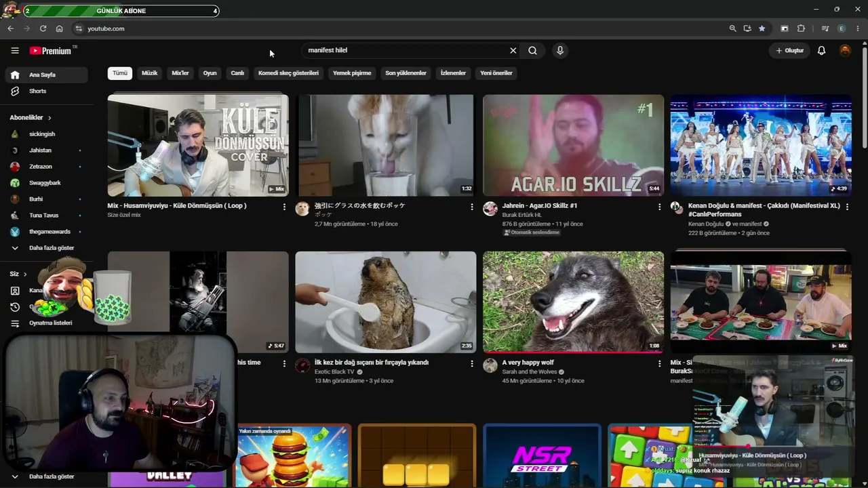
Task: Open options for Kenan Doğulu Çakkıdı video
Action: (847, 207)
